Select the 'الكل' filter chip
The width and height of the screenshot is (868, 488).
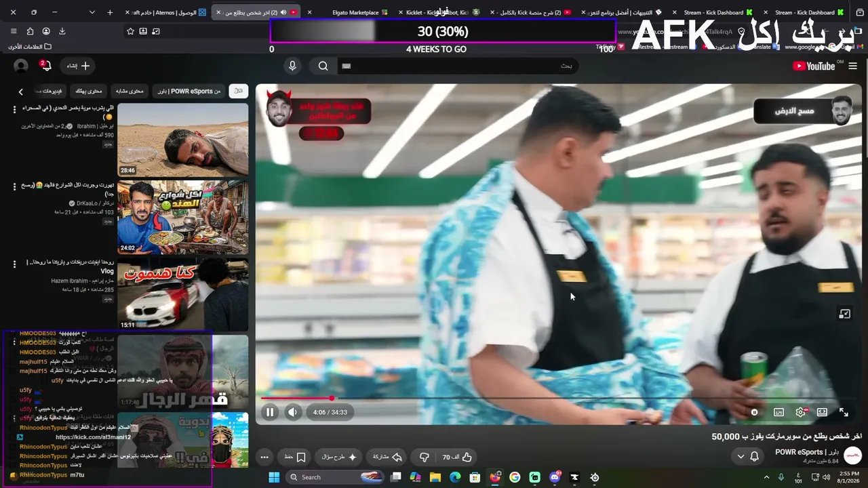(238, 91)
